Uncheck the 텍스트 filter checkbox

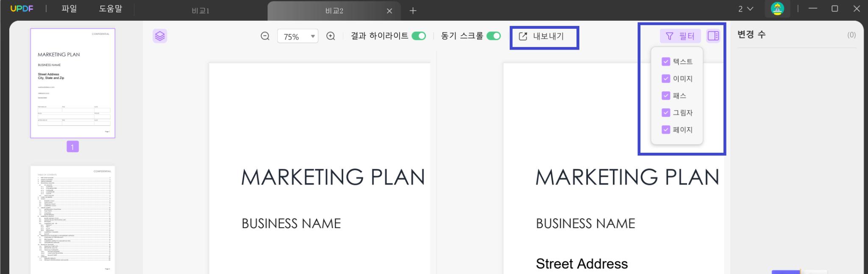(x=666, y=62)
